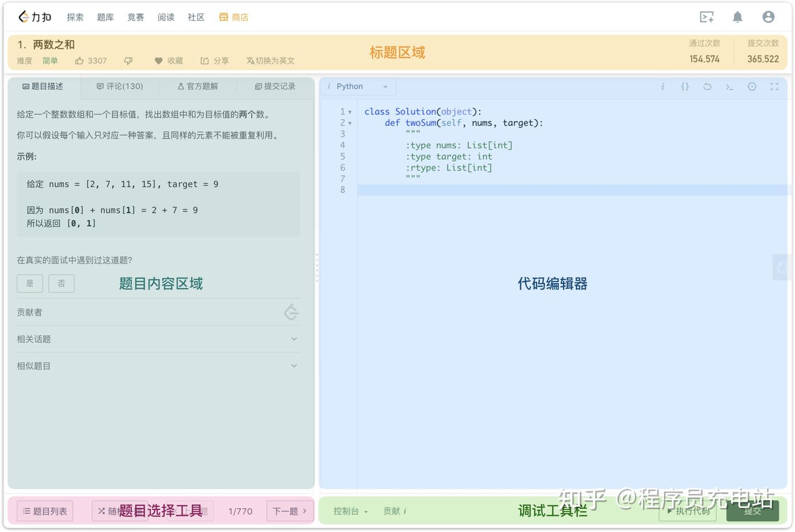Open the editor settings gear icon
The image size is (795, 532).
pyautogui.click(x=752, y=87)
